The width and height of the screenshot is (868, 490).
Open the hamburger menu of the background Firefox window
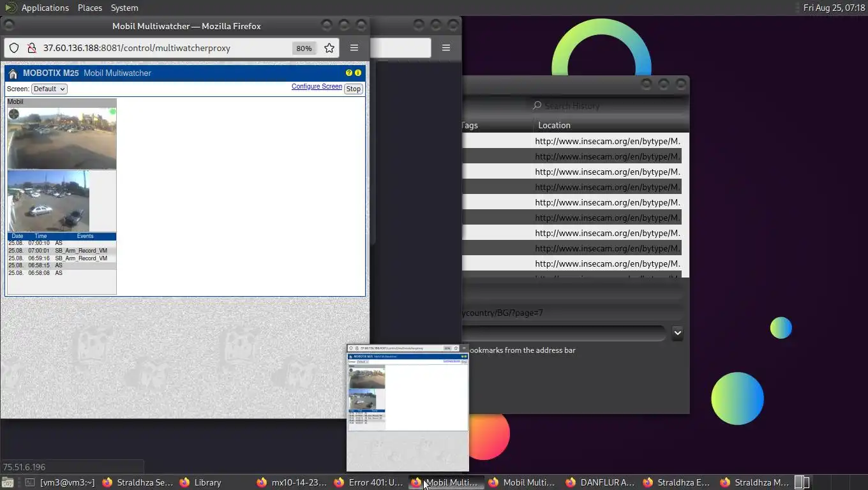pos(446,48)
